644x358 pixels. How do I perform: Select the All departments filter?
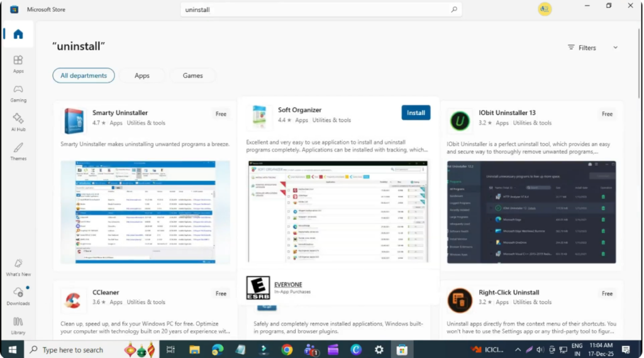point(84,75)
